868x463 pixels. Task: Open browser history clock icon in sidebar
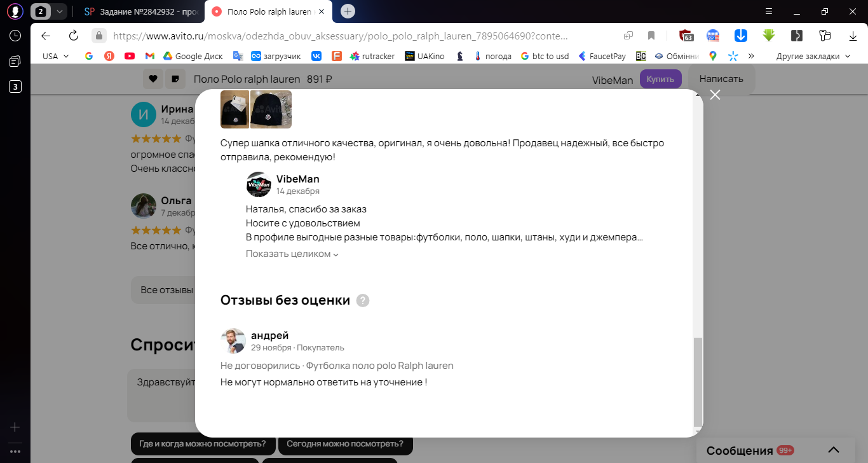[x=15, y=36]
